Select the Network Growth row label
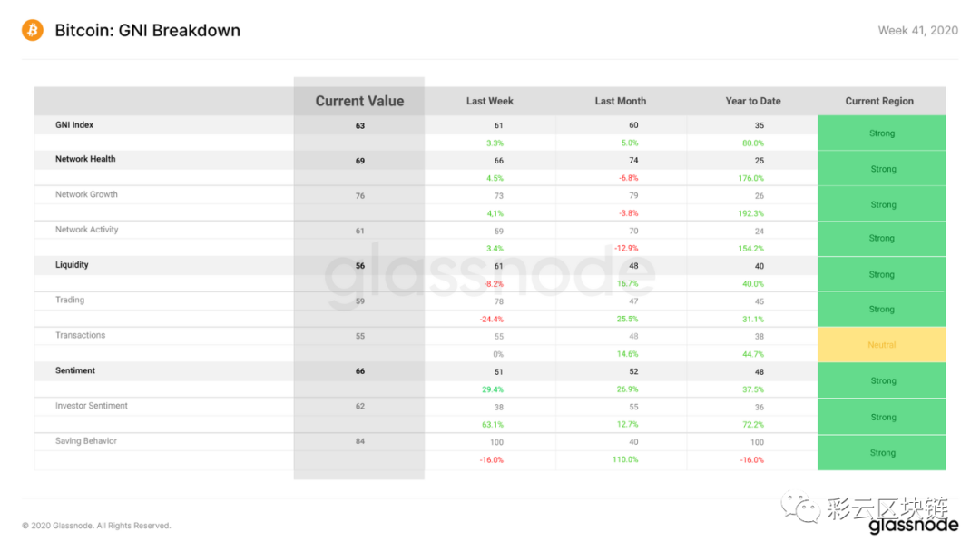 (86, 194)
